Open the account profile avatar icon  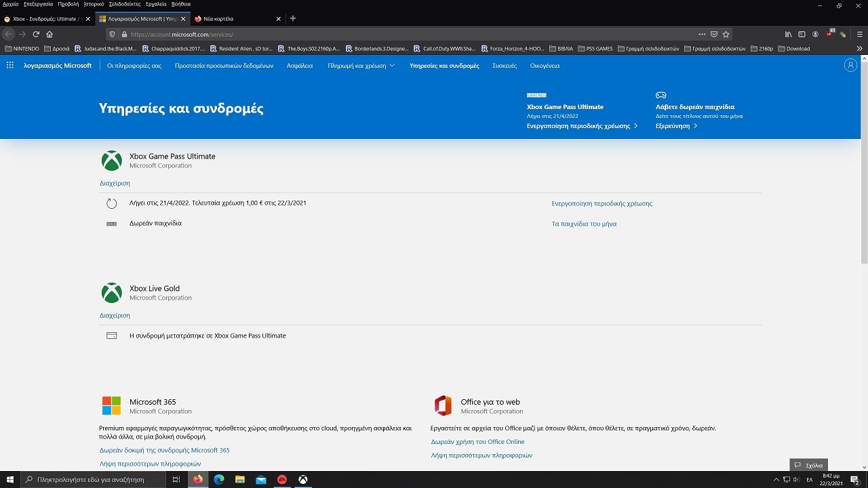tap(850, 65)
